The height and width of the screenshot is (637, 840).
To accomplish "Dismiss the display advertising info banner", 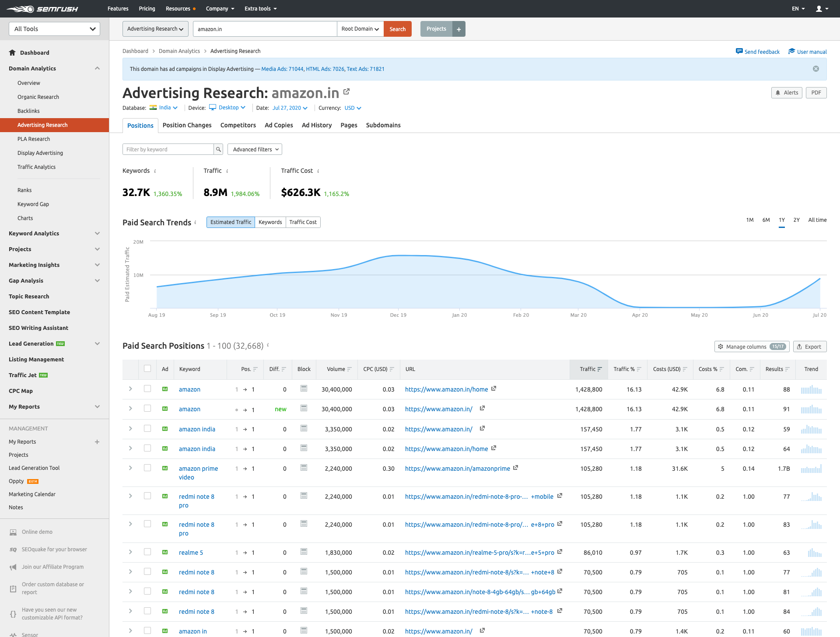I will tap(815, 69).
